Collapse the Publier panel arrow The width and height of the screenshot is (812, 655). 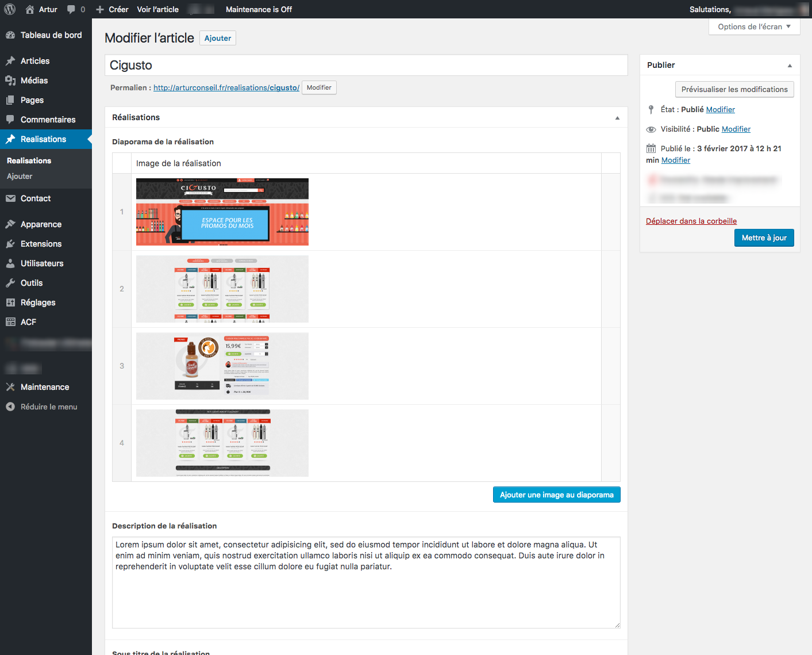(x=790, y=66)
